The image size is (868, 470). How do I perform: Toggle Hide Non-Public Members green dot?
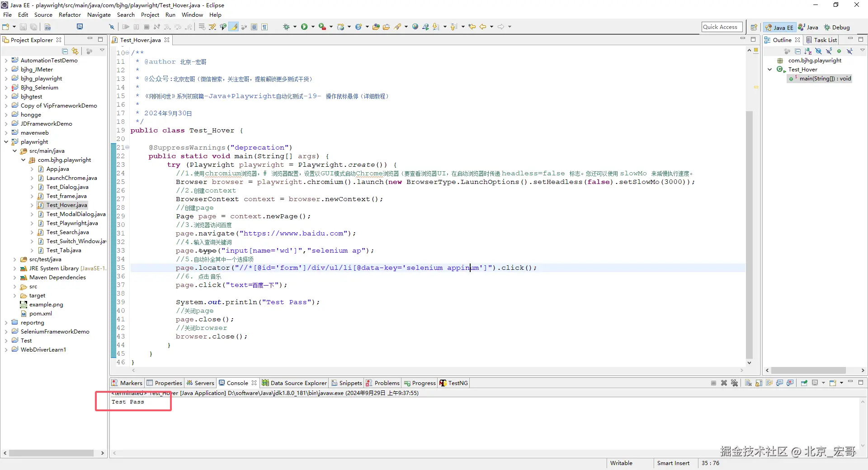click(x=839, y=51)
